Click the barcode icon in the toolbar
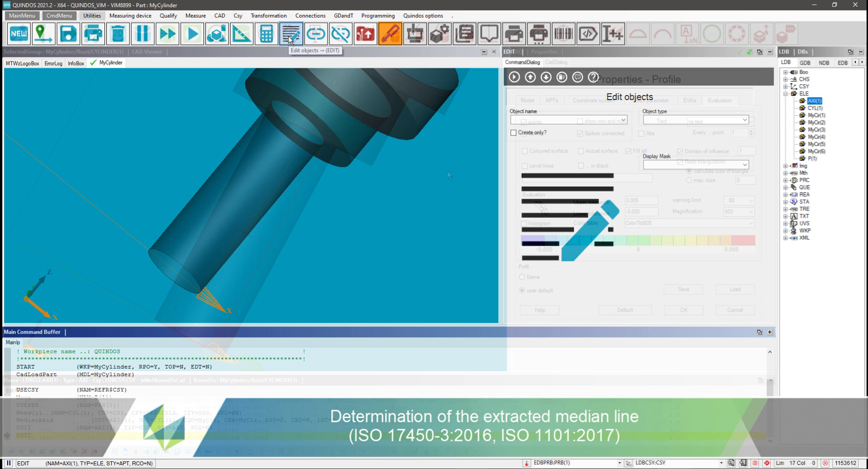Screen dimensions: 868x469 [563, 33]
